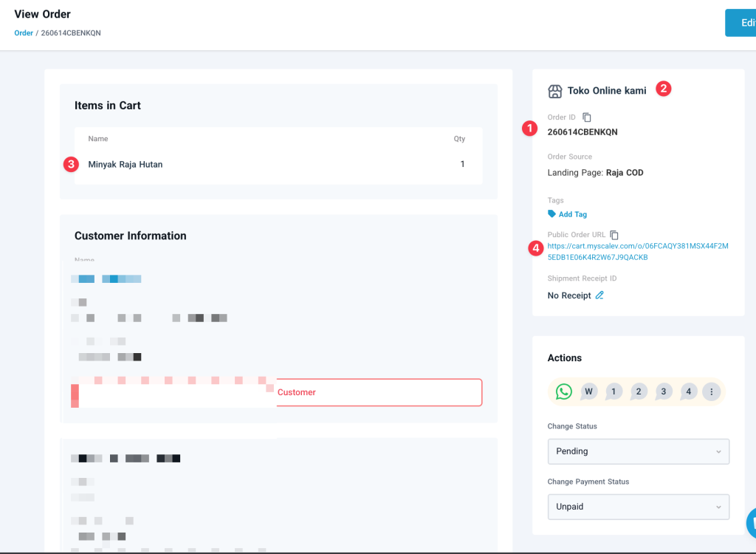Click the No Receipt text
Viewport: 756px width, 554px height.
pyautogui.click(x=569, y=295)
